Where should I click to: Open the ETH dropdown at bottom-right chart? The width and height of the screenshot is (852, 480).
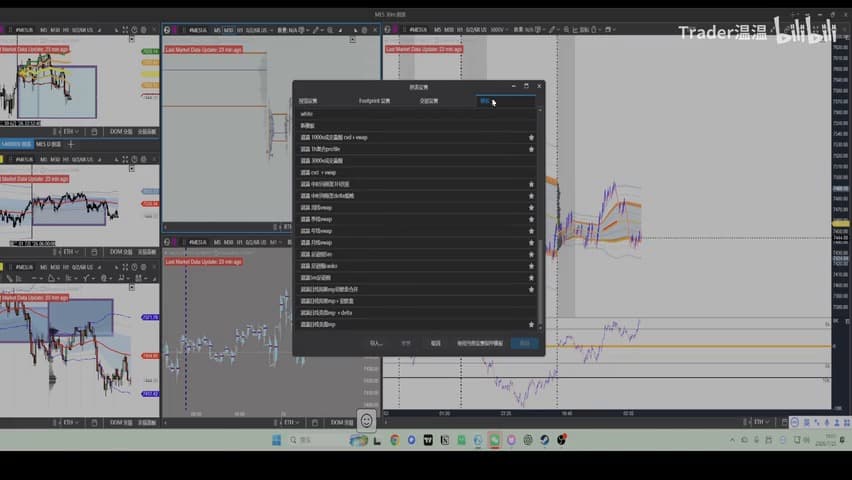pyautogui.click(x=760, y=422)
